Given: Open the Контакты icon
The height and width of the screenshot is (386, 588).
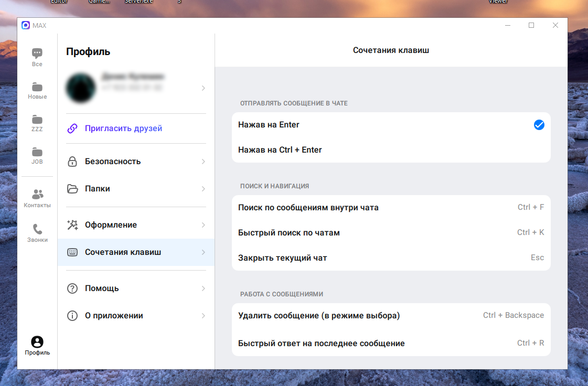Looking at the screenshot, I should pos(37,194).
